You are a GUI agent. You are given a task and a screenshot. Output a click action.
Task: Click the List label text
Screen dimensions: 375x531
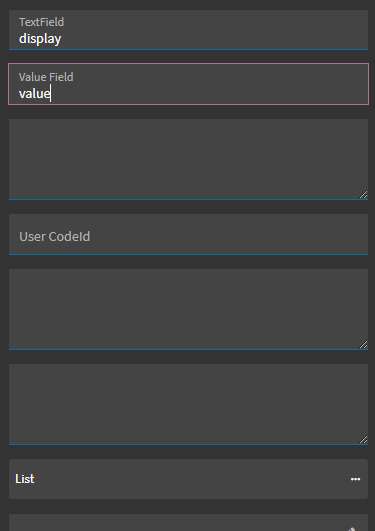[x=25, y=479]
